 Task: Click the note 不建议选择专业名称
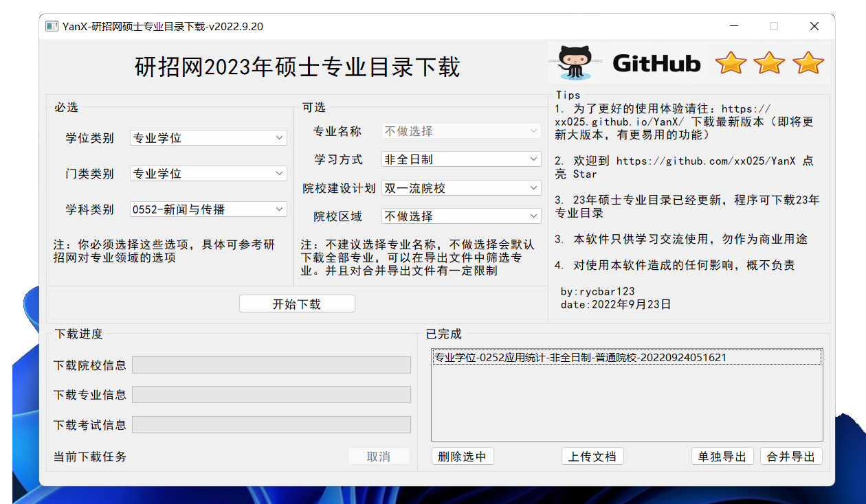click(x=417, y=257)
